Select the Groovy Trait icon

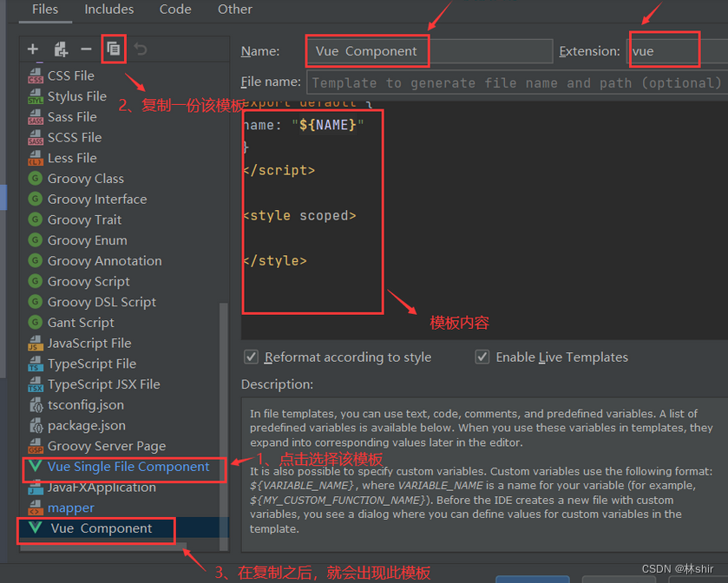coord(36,219)
